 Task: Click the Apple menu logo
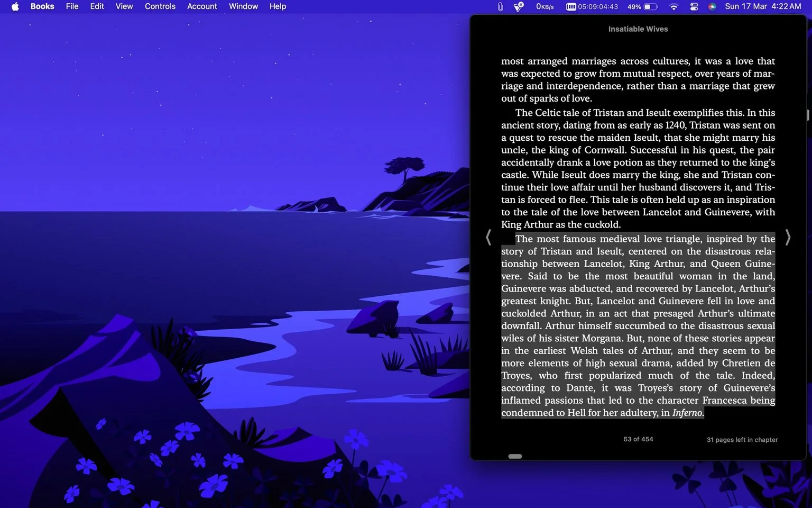(x=14, y=6)
